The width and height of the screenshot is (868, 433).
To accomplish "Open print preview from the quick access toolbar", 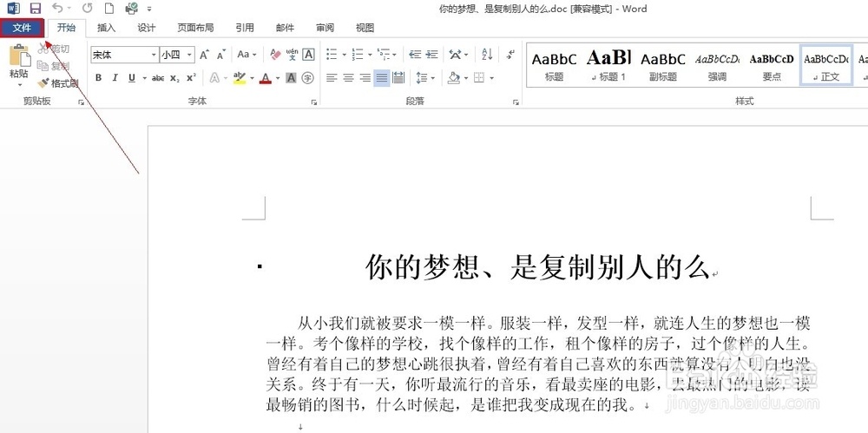I will click(132, 9).
